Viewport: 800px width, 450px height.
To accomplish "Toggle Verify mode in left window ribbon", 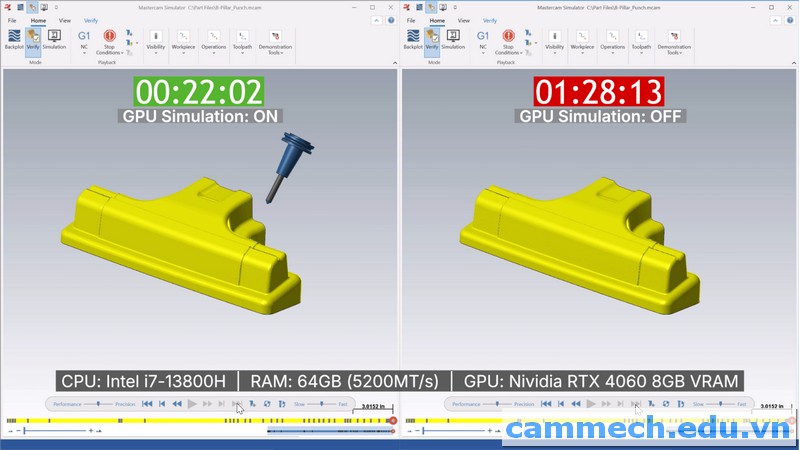I will (33, 38).
